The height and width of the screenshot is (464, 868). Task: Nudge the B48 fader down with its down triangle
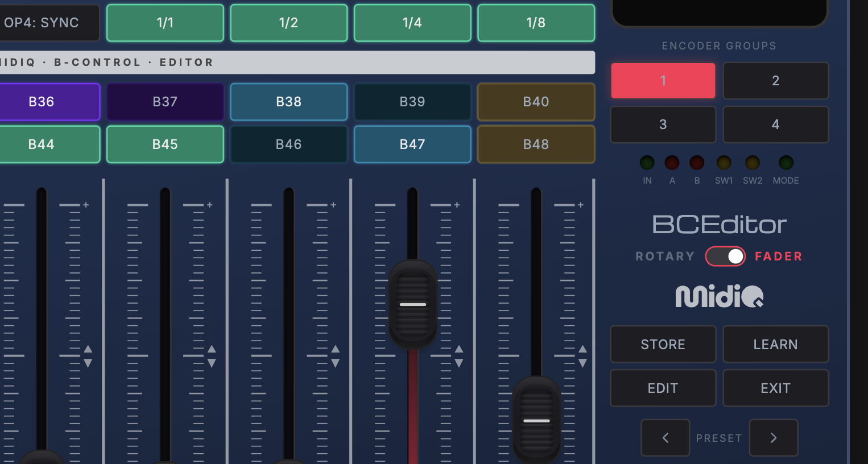click(x=582, y=363)
